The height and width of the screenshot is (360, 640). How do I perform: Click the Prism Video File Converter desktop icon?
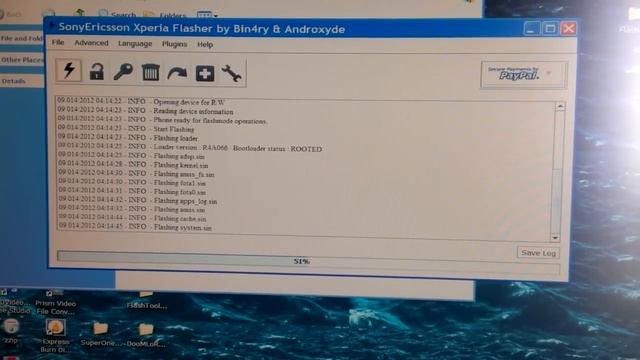tap(56, 303)
